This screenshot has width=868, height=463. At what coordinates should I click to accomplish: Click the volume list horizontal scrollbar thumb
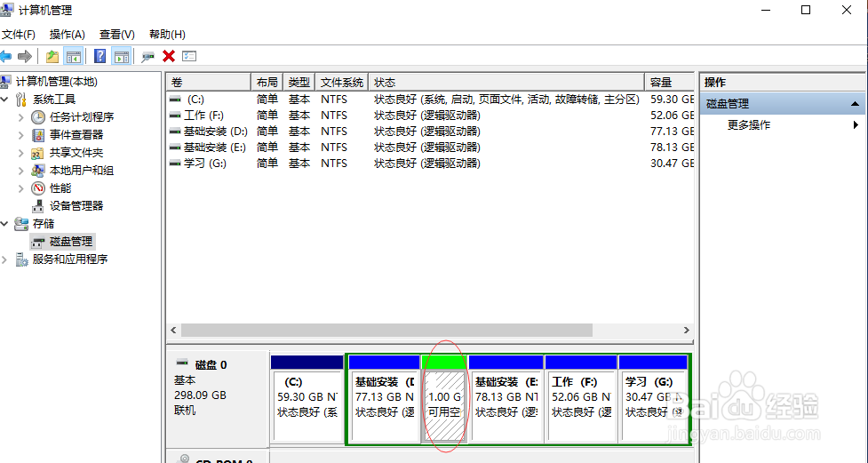386,331
